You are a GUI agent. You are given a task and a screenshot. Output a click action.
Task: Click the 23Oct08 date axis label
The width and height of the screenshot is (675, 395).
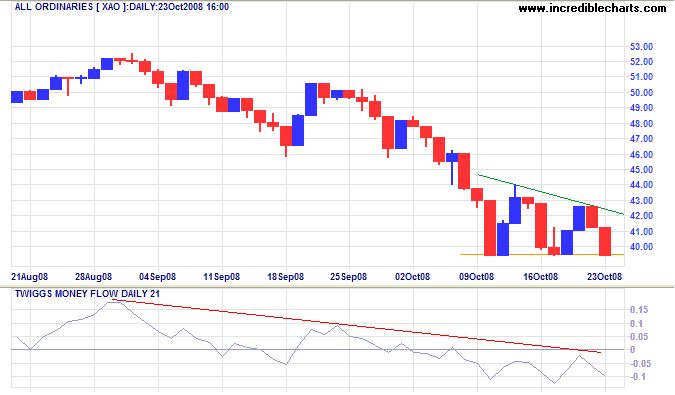pyautogui.click(x=604, y=277)
